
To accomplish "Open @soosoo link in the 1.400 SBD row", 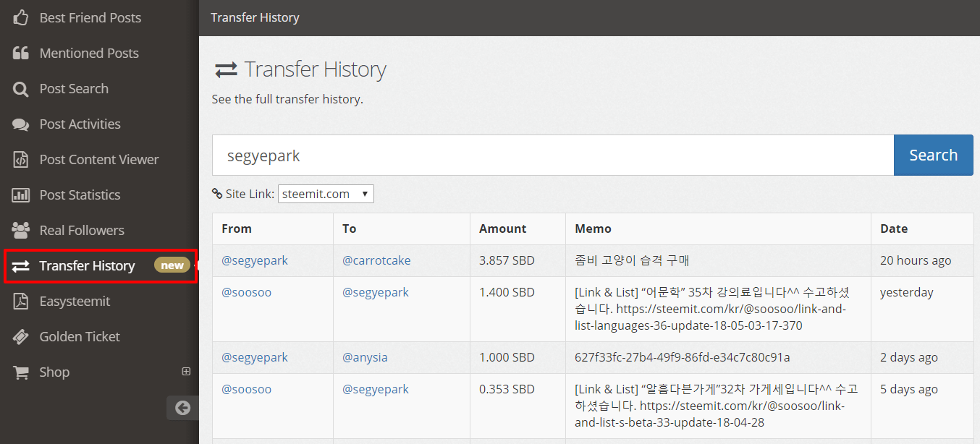I will coord(247,292).
